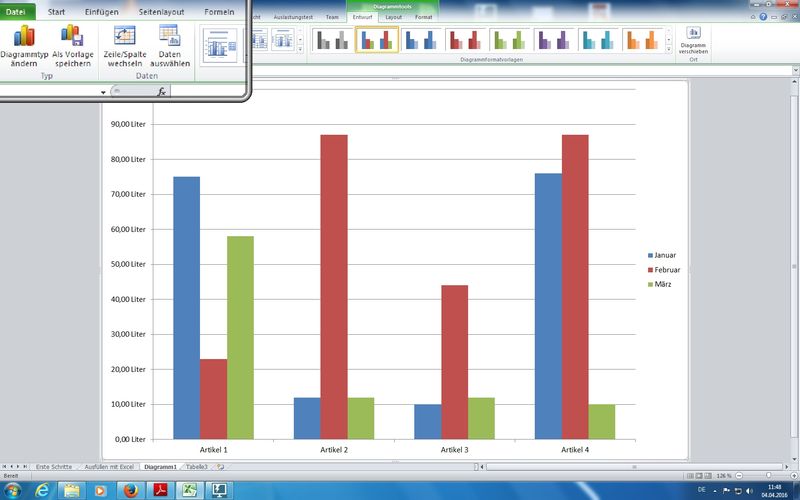Open Adobe Reader from taskbar

[x=160, y=491]
